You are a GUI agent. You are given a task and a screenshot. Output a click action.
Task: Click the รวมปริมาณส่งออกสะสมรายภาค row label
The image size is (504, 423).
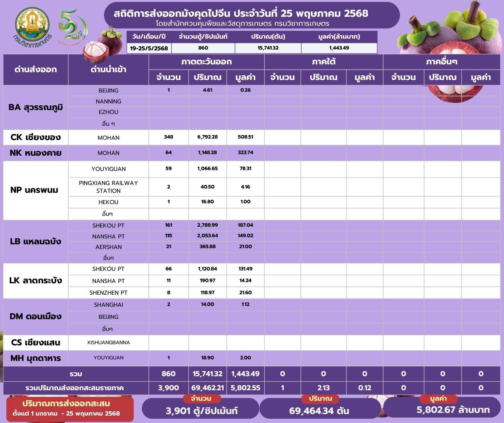pyautogui.click(x=76, y=388)
